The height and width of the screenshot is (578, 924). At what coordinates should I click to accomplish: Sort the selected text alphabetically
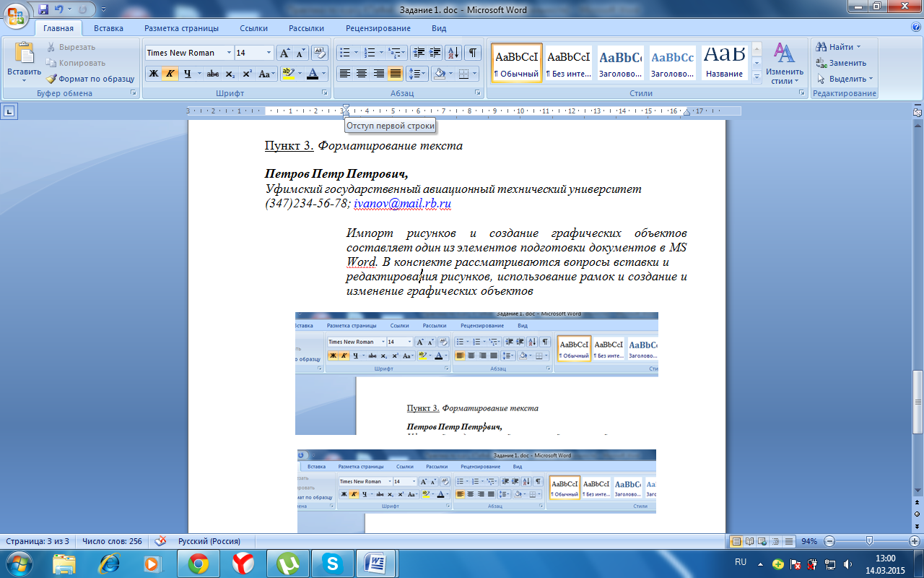click(453, 53)
